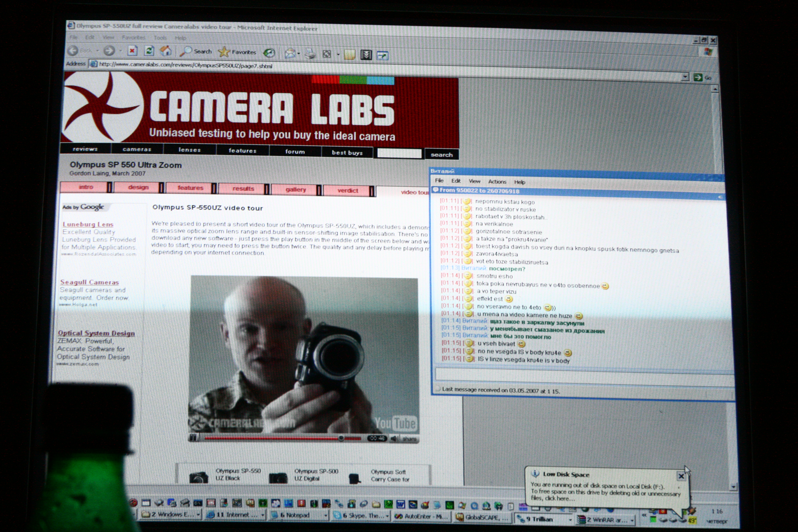Open the forum section in site navigation
The image size is (798, 532).
(x=295, y=151)
